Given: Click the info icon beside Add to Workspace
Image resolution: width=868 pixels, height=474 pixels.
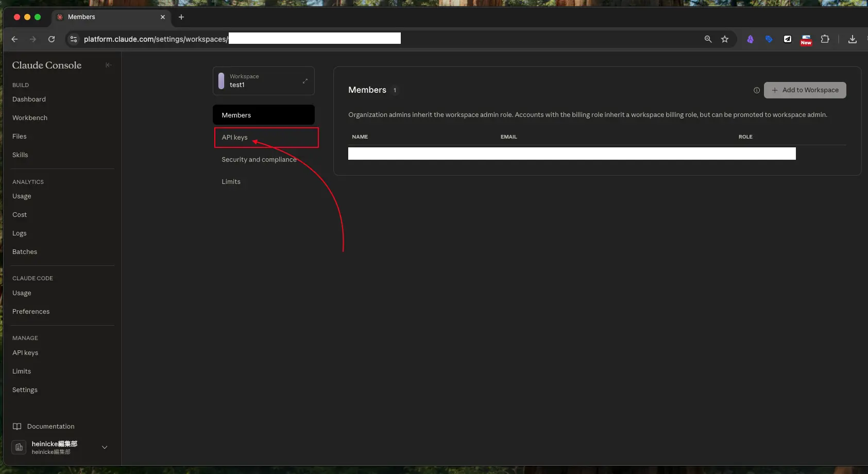Looking at the screenshot, I should click(756, 90).
